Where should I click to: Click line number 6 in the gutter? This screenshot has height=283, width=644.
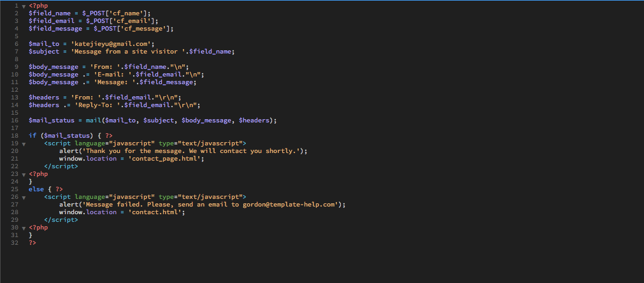17,44
